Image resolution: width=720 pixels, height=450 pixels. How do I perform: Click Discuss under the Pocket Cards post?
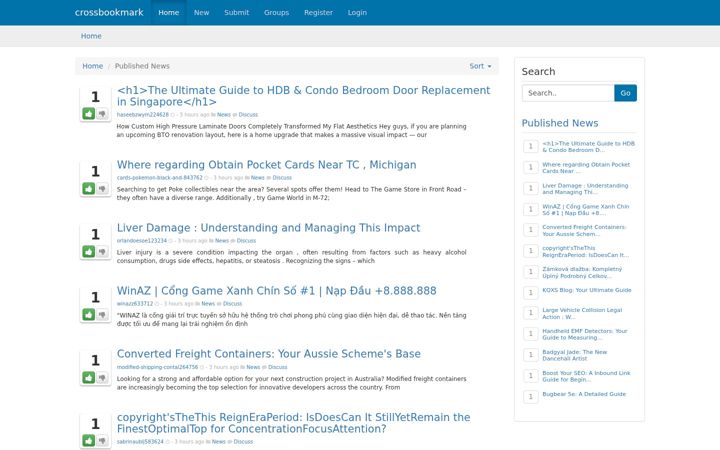[x=282, y=178]
